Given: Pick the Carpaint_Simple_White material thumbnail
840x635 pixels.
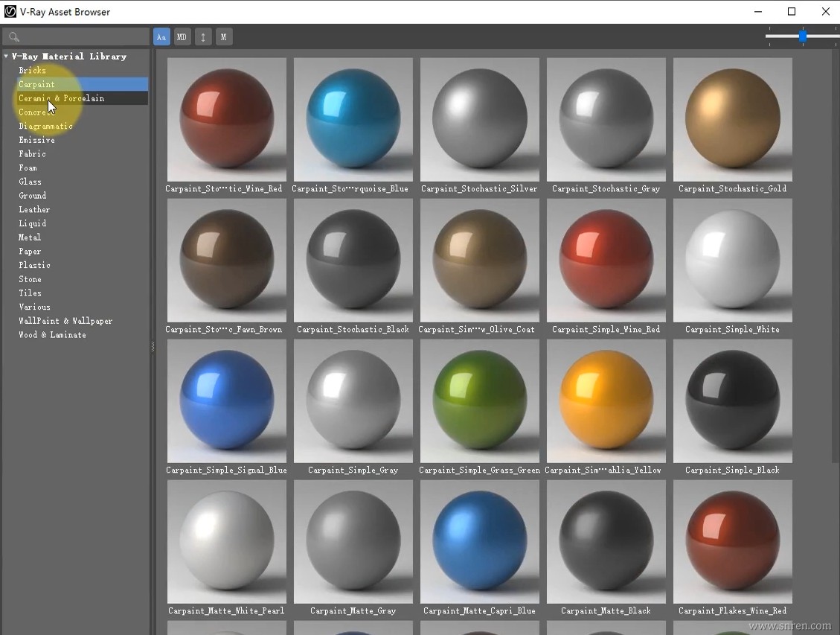Looking at the screenshot, I should tap(732, 261).
